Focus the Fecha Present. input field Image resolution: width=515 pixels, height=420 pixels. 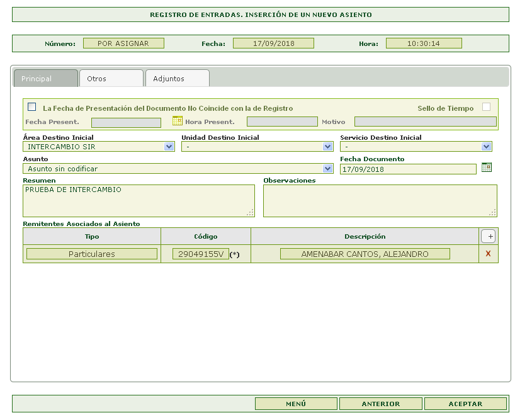pos(126,123)
